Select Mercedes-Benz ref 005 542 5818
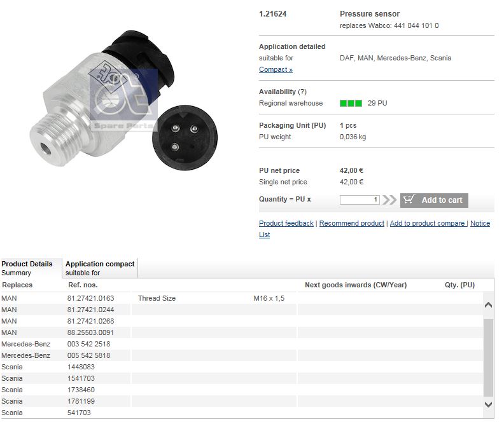The height and width of the screenshot is (424, 504). click(88, 355)
